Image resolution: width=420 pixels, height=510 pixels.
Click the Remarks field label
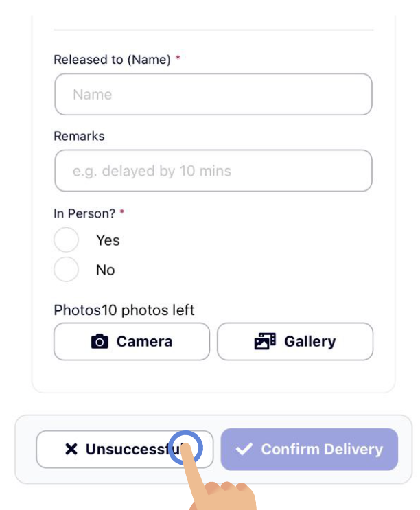[80, 136]
